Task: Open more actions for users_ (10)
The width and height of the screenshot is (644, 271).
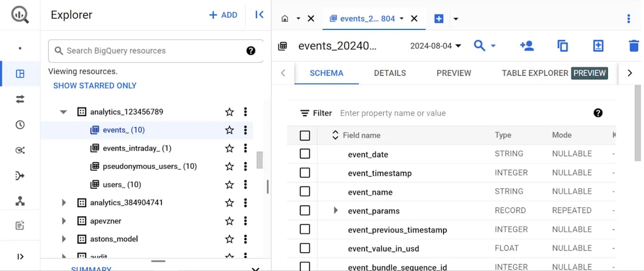Action: (x=246, y=185)
